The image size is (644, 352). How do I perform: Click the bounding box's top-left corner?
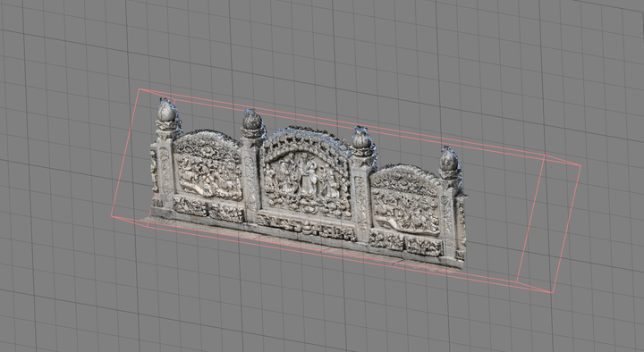click(x=140, y=89)
